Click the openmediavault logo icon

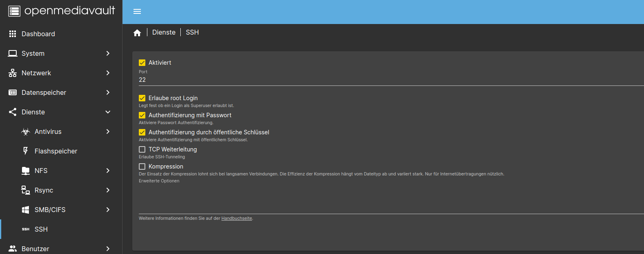(x=14, y=11)
